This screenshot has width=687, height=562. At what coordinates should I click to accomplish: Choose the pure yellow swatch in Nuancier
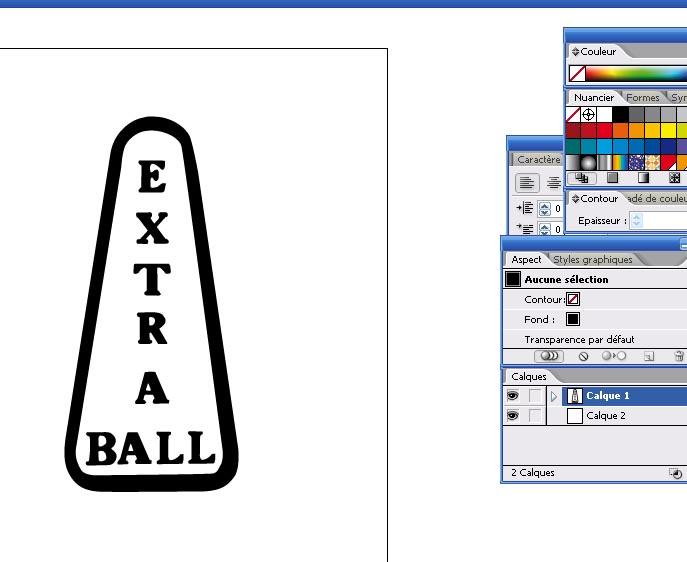pyautogui.click(x=668, y=131)
